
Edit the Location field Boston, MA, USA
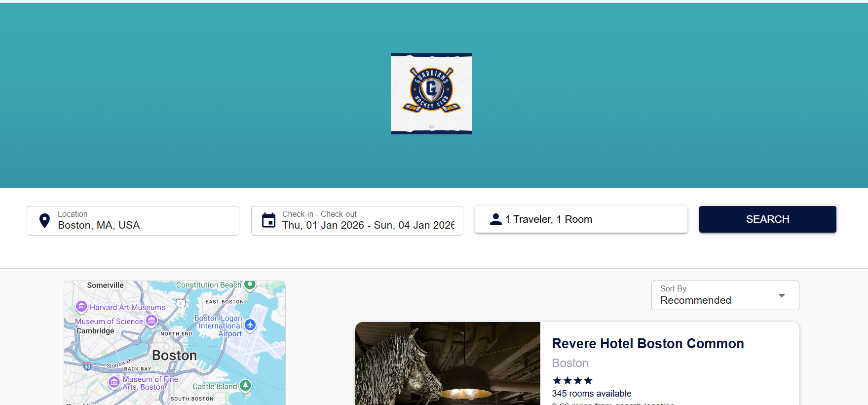[133, 221]
